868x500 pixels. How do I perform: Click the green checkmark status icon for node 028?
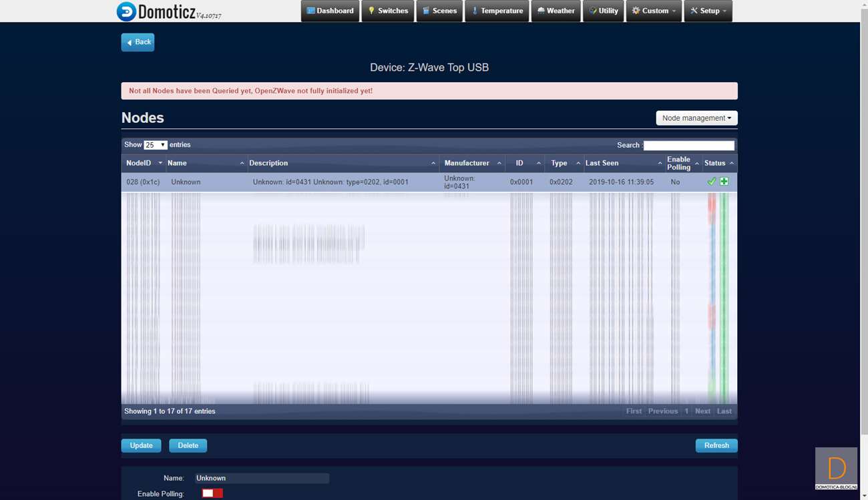click(712, 182)
